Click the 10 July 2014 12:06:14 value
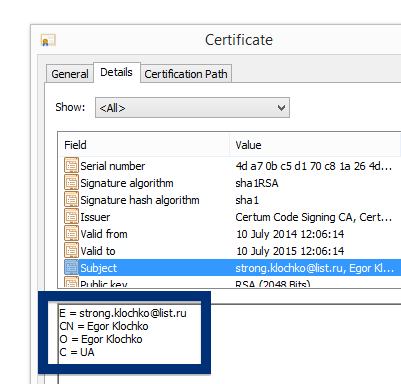This screenshot has width=401, height=384. pyautogui.click(x=290, y=234)
